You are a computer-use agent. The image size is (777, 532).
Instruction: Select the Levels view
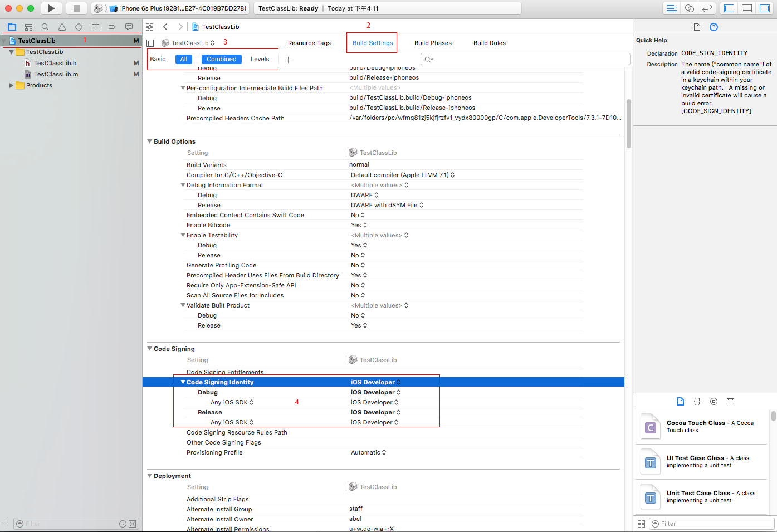tap(260, 59)
